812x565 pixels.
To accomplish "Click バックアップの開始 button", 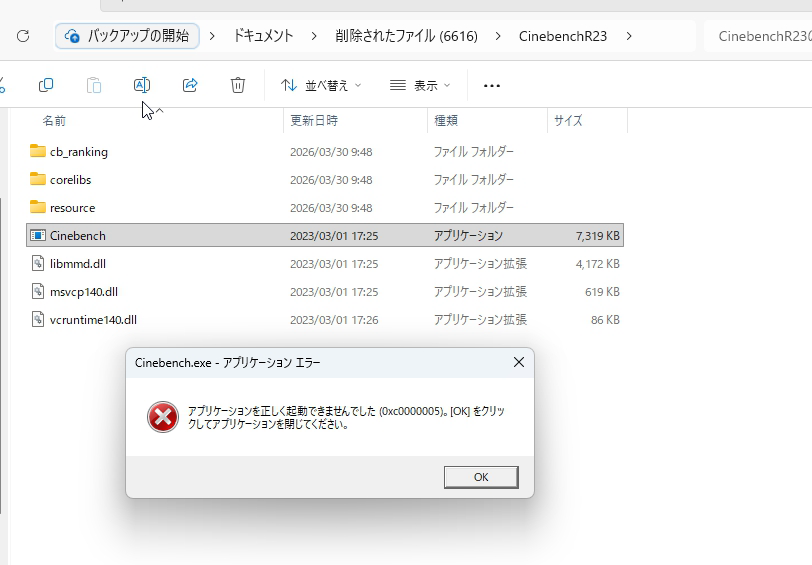I will pos(127,36).
